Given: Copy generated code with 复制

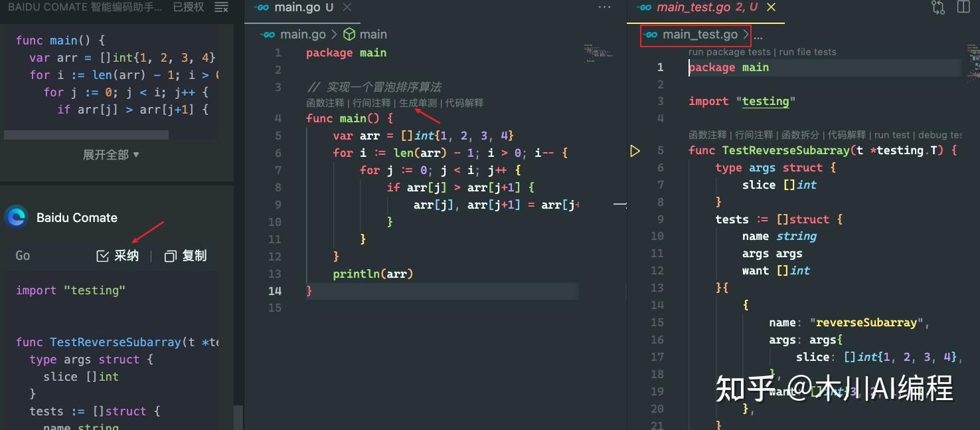Looking at the screenshot, I should point(185,256).
